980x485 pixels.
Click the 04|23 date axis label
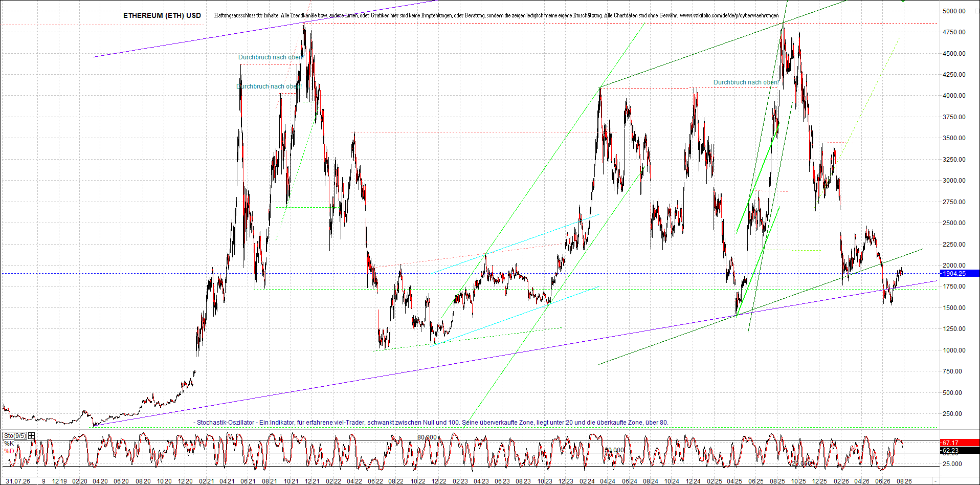pos(481,481)
